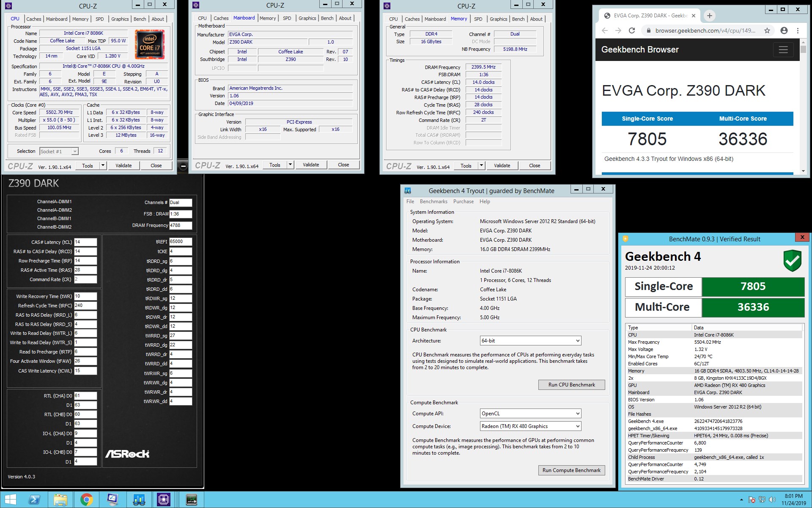The image size is (812, 508).
Task: Open the Windows Start button
Action: coord(10,500)
